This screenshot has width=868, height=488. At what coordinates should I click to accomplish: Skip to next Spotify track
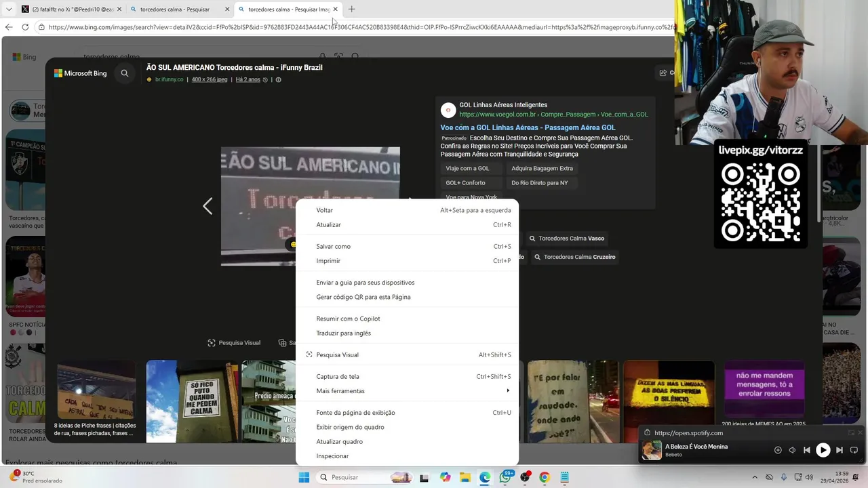point(839,450)
